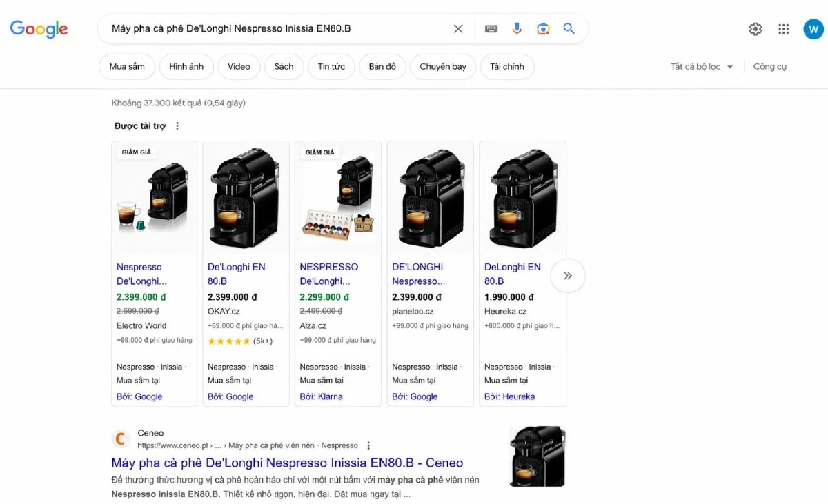Open the Bản đồ filter
This screenshot has height=504, width=828.
click(382, 67)
